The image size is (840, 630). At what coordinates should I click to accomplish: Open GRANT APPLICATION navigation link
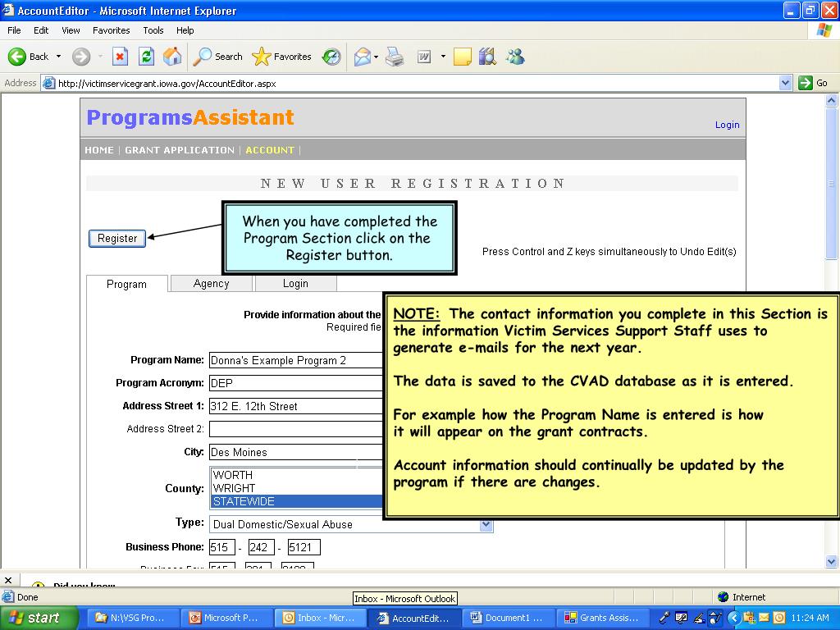[180, 150]
